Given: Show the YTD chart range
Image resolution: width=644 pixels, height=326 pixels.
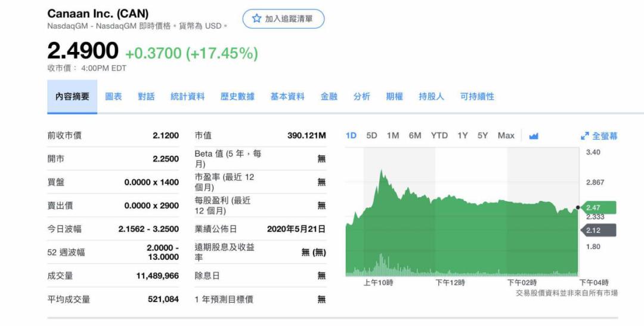Looking at the screenshot, I should tap(439, 136).
